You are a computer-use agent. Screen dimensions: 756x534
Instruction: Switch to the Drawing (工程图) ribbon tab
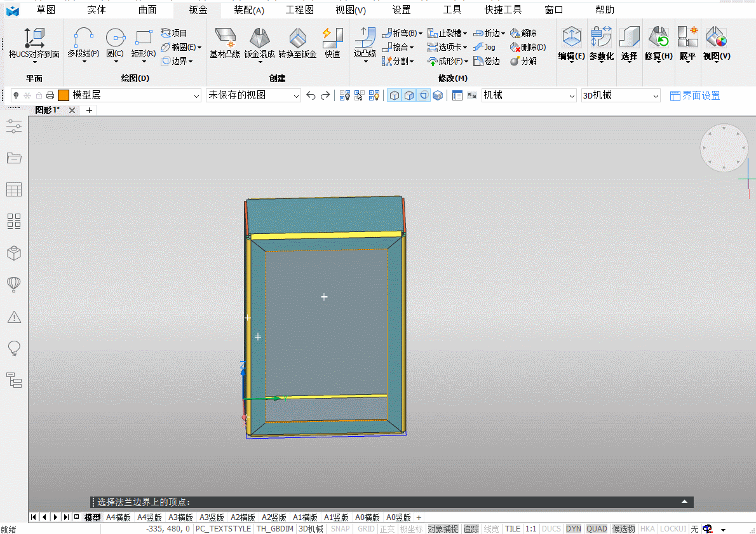299,10
